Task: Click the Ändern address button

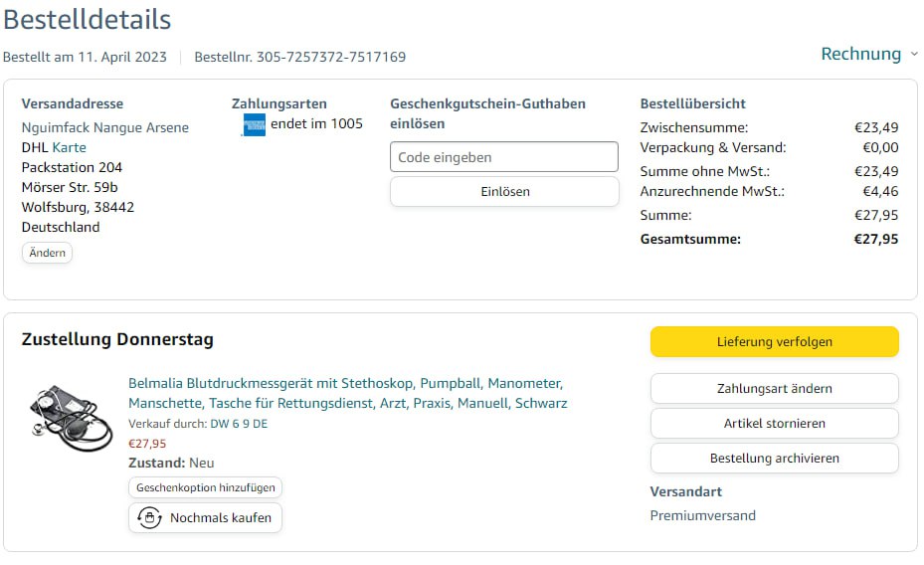Action: 47,253
